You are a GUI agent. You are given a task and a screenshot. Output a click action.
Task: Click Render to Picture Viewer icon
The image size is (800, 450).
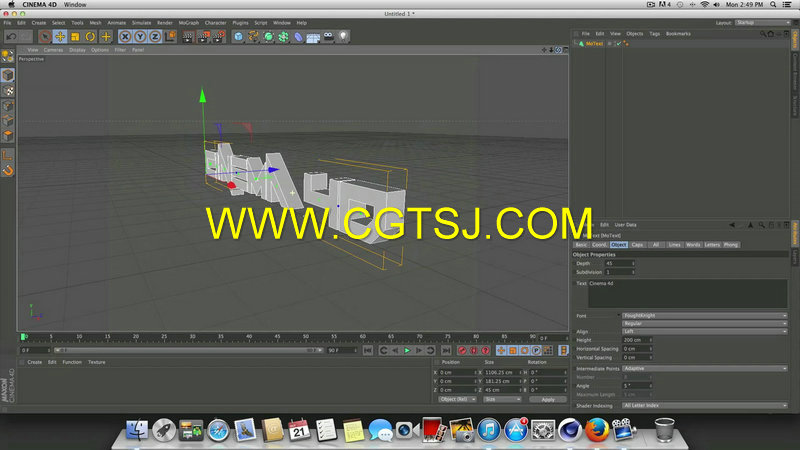point(204,36)
